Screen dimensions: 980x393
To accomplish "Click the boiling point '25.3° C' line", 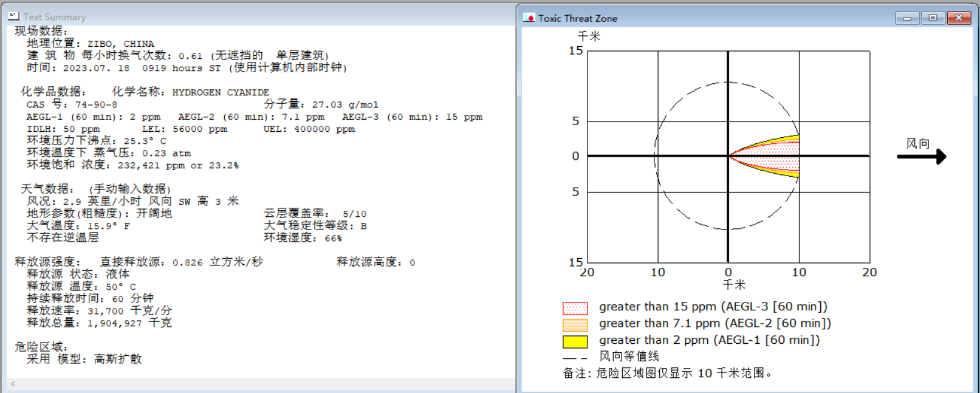I will coord(97,140).
